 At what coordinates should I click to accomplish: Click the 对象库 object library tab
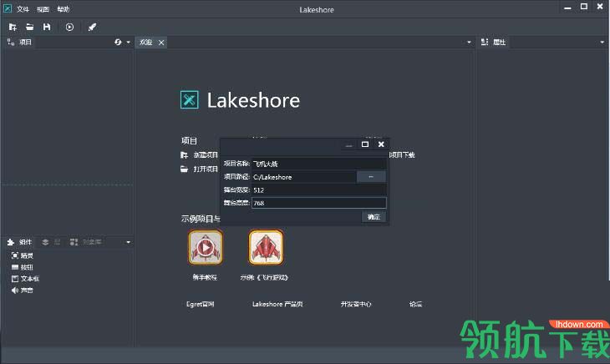(86, 242)
